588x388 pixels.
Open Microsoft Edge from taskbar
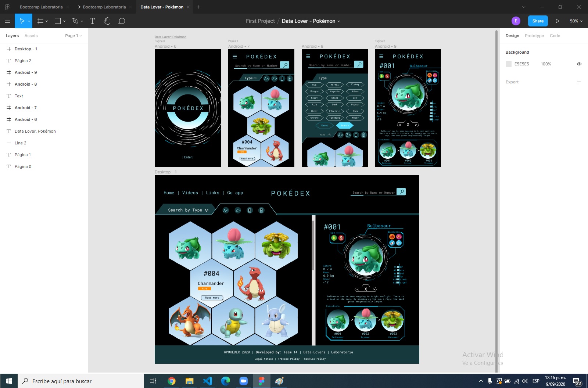(x=225, y=381)
